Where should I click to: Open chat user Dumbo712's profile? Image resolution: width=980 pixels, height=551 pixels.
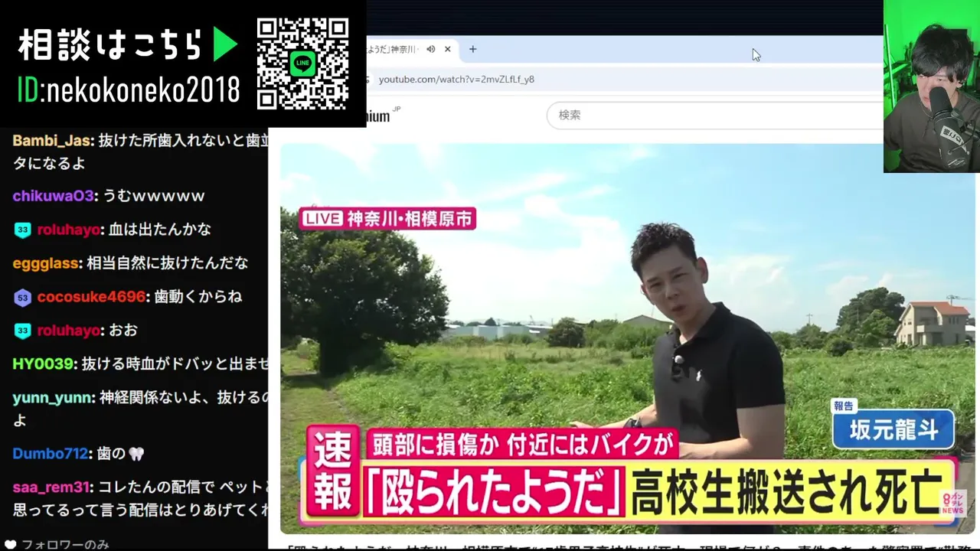50,454
